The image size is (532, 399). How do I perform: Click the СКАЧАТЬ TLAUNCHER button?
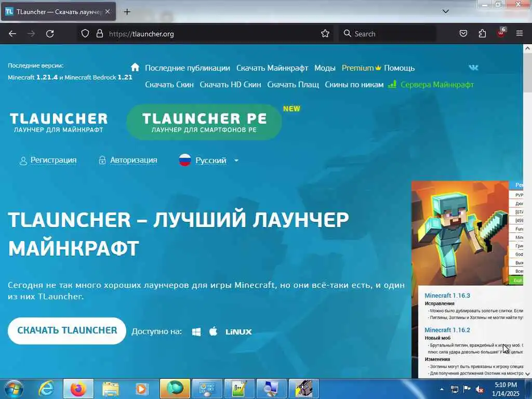click(67, 331)
